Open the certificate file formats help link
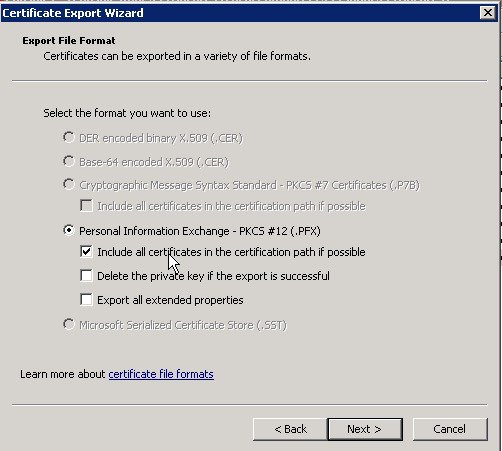This screenshot has width=502, height=451. tap(161, 374)
